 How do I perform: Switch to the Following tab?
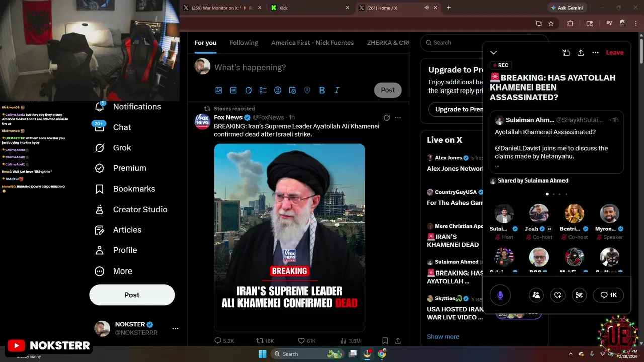(244, 43)
